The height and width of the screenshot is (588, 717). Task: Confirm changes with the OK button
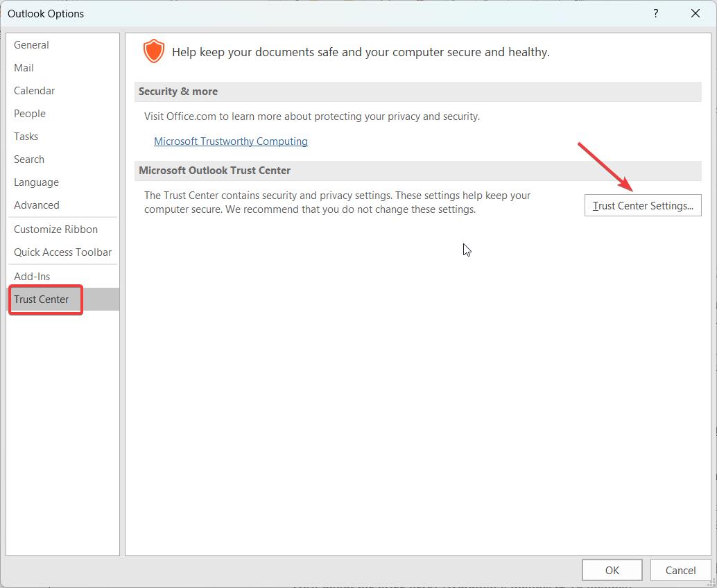(612, 570)
